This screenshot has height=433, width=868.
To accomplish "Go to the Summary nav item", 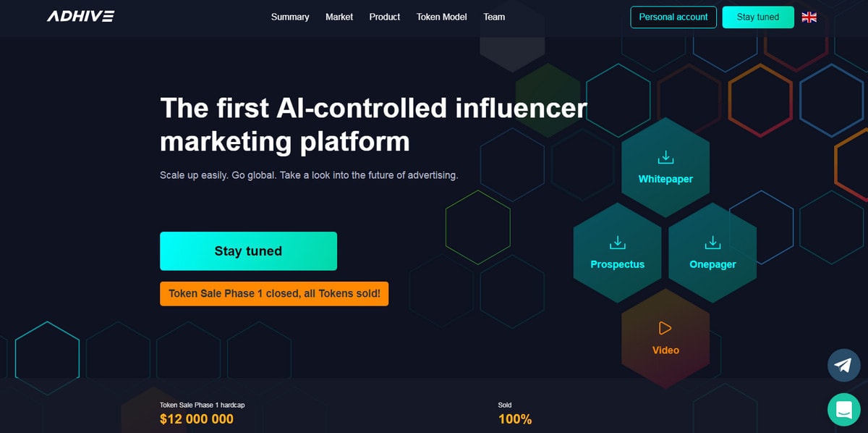I will pyautogui.click(x=290, y=17).
